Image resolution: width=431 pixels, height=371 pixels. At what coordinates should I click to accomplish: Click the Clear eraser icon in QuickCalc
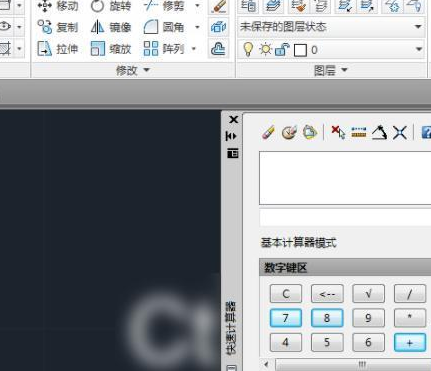(x=268, y=133)
